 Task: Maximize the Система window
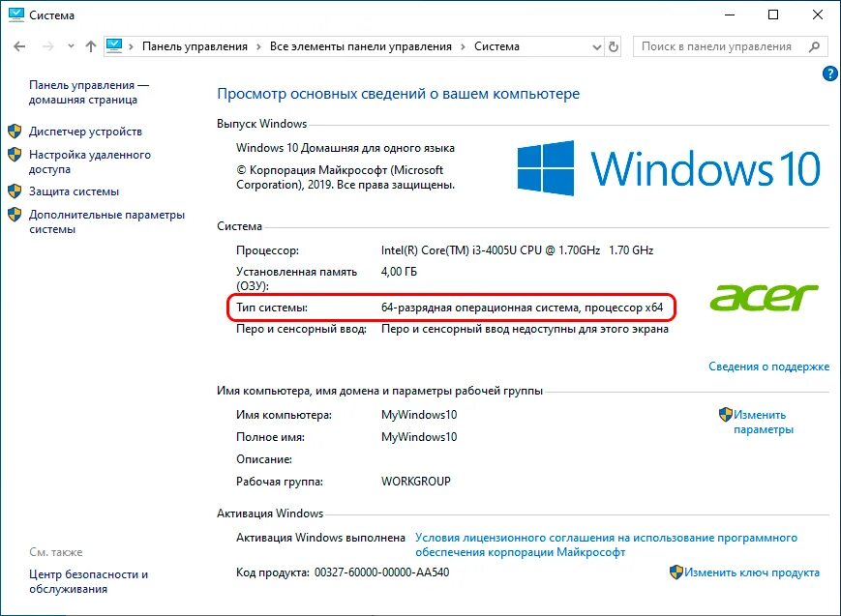point(773,15)
